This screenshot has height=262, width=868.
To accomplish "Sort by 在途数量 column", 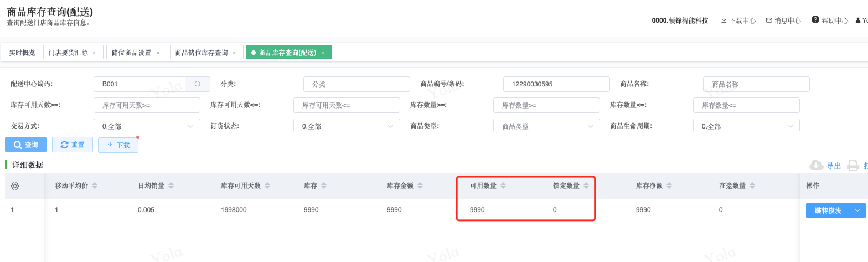I will point(752,186).
